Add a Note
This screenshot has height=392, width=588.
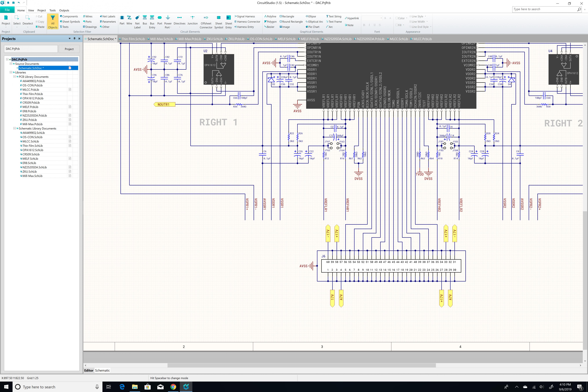click(349, 25)
